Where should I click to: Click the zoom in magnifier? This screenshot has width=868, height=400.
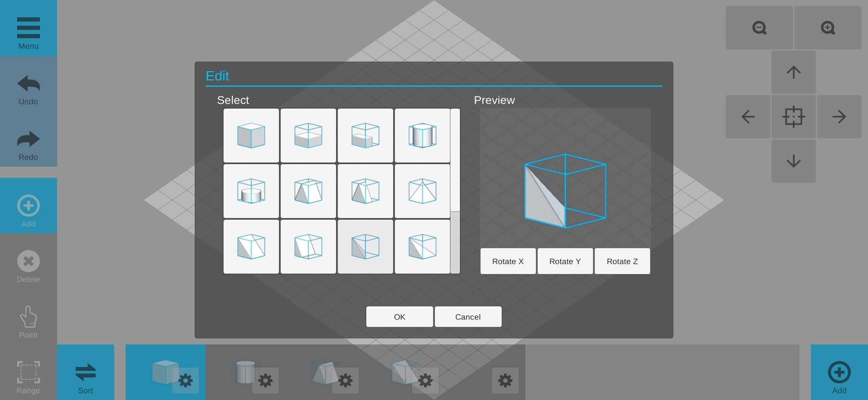(x=827, y=28)
